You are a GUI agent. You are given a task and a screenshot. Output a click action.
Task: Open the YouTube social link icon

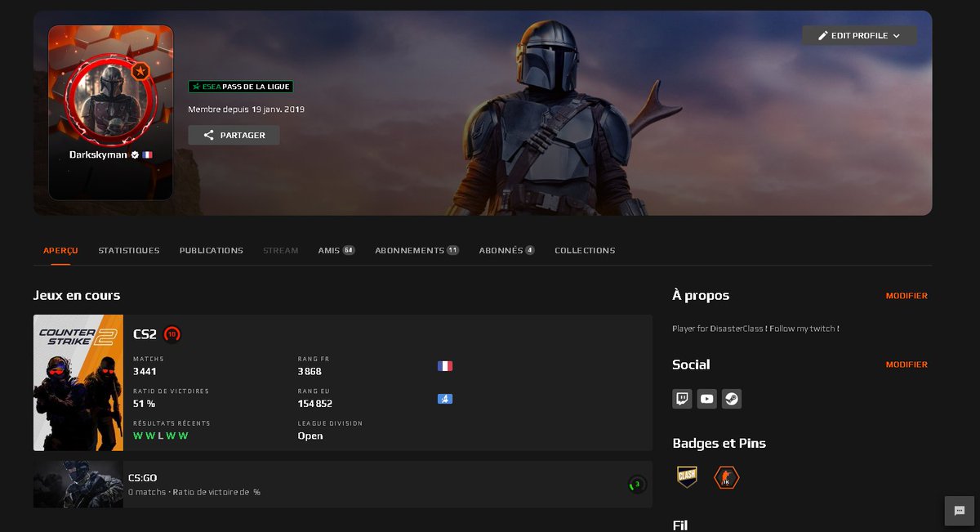click(707, 399)
